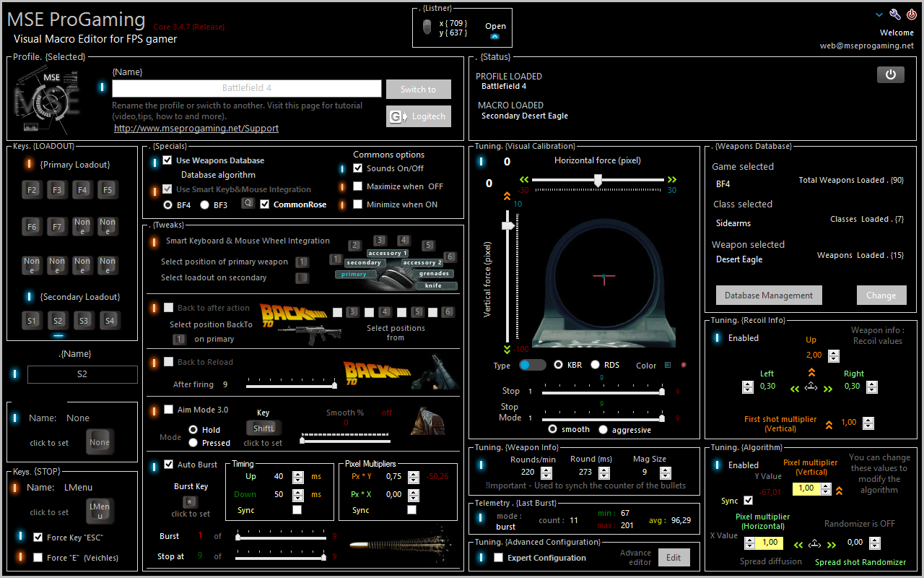
Task: Pick the teal crosshair color square
Action: (667, 365)
